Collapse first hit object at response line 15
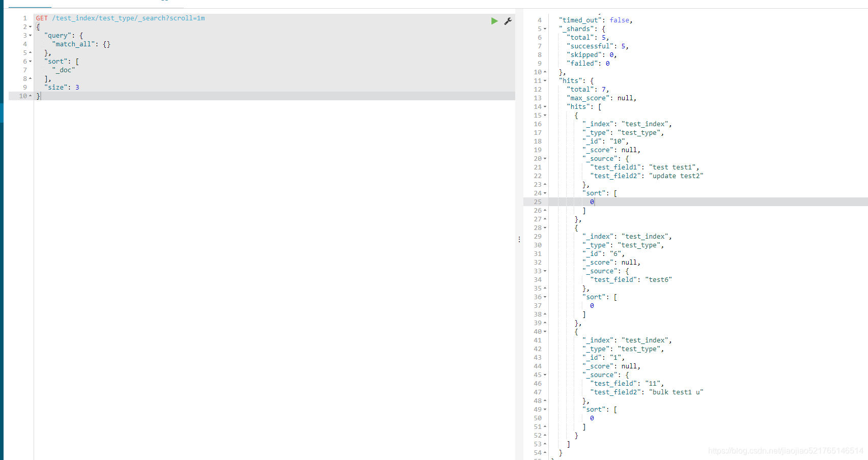The width and height of the screenshot is (868, 460). coord(545,115)
